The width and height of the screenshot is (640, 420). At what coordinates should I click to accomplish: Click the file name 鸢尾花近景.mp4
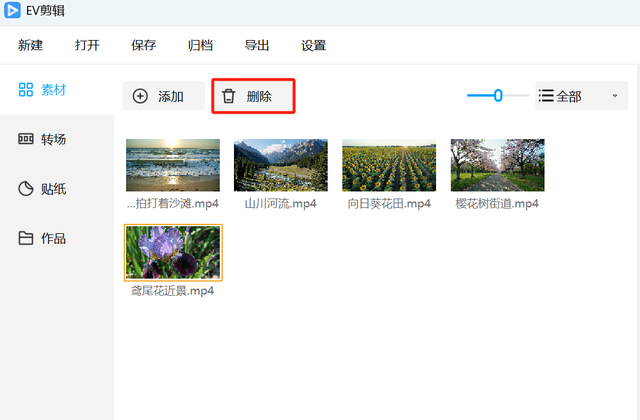[172, 291]
